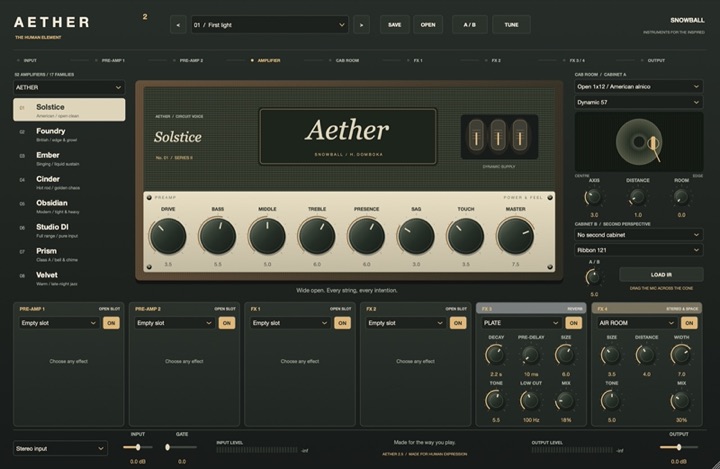720x469 pixels.
Task: Toggle A / B comparison
Action: click(x=470, y=25)
